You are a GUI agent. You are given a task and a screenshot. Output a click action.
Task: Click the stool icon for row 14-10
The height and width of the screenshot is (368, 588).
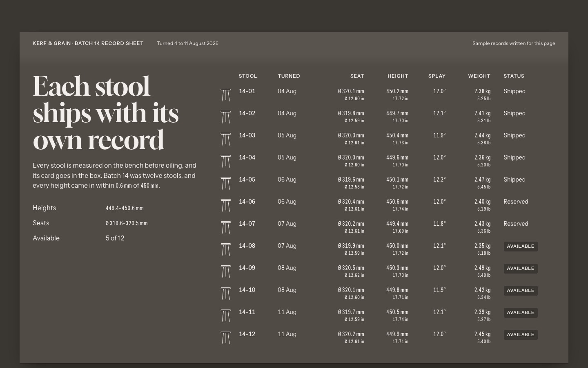click(226, 294)
